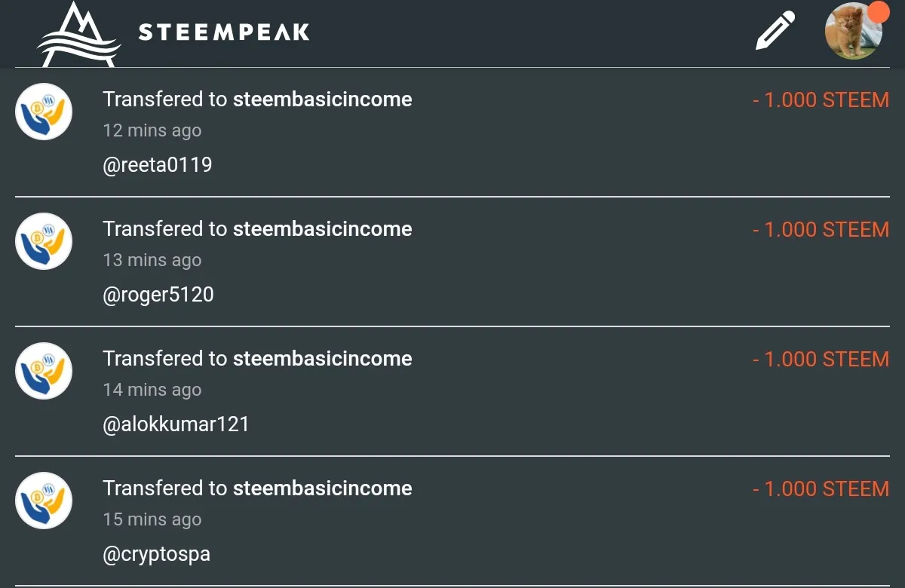Image resolution: width=905 pixels, height=588 pixels.
Task: Open steembasicincome link from 12 mins ago
Action: click(323, 100)
